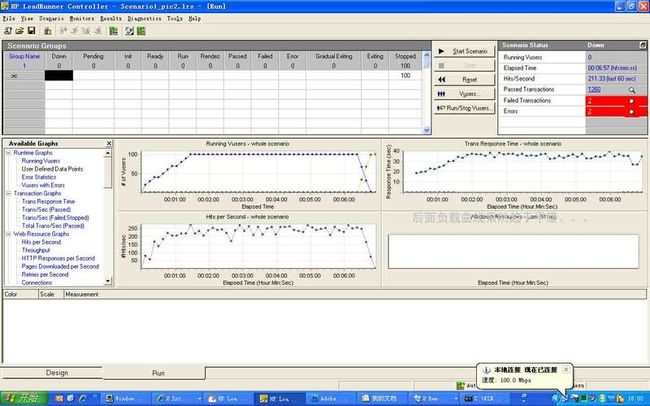Select Vusers with Errors graph
Viewport: 650px width, 406px height.
tap(43, 185)
